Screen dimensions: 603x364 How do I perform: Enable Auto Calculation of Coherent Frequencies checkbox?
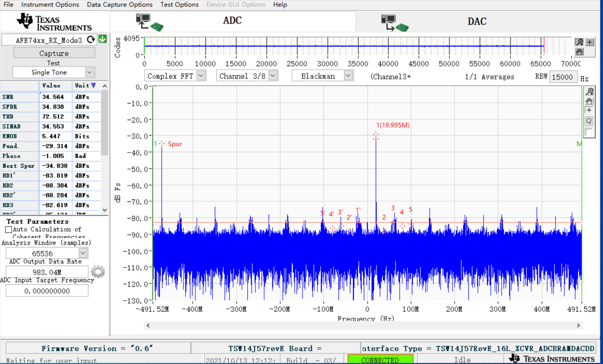tap(9, 229)
